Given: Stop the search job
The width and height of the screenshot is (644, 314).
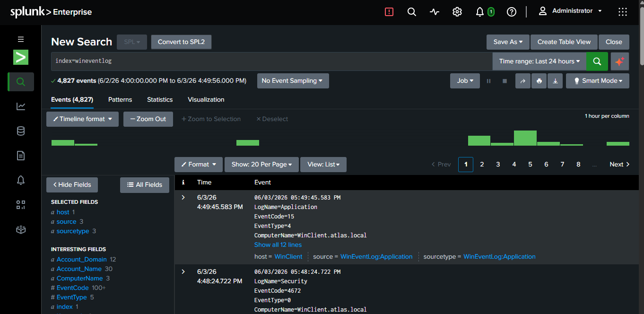Looking at the screenshot, I should [505, 81].
